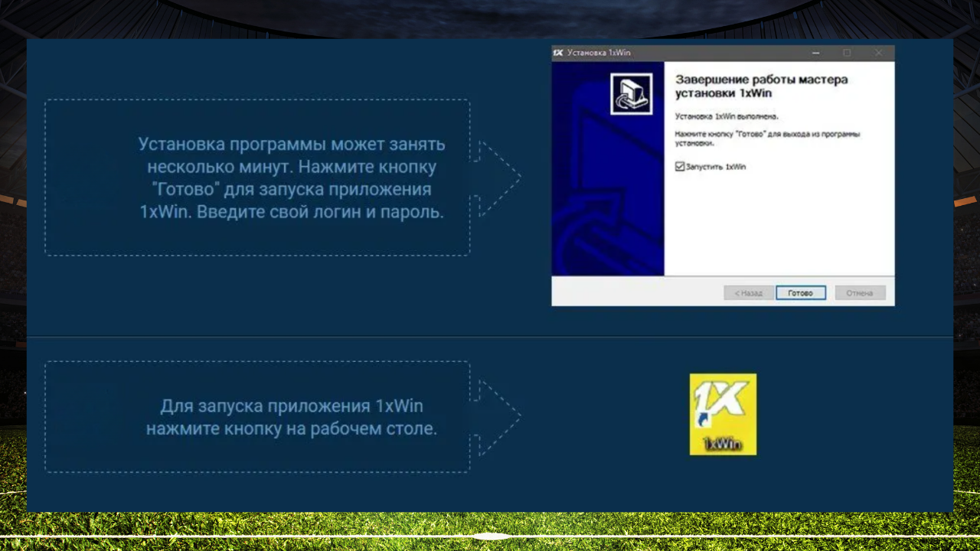Close the Установка 1xWin window

pyautogui.click(x=879, y=53)
